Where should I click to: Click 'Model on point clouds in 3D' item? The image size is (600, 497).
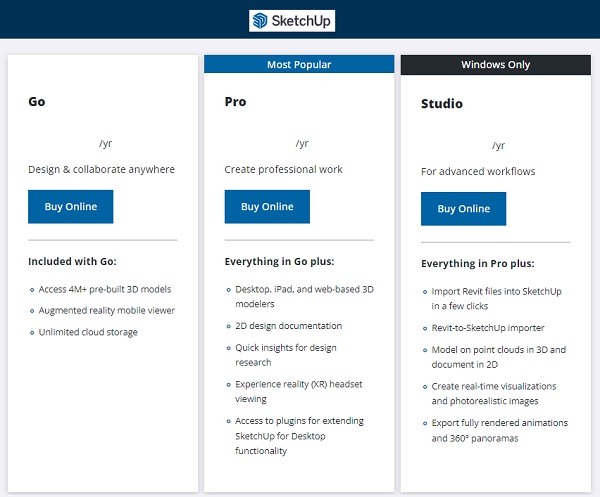499,357
